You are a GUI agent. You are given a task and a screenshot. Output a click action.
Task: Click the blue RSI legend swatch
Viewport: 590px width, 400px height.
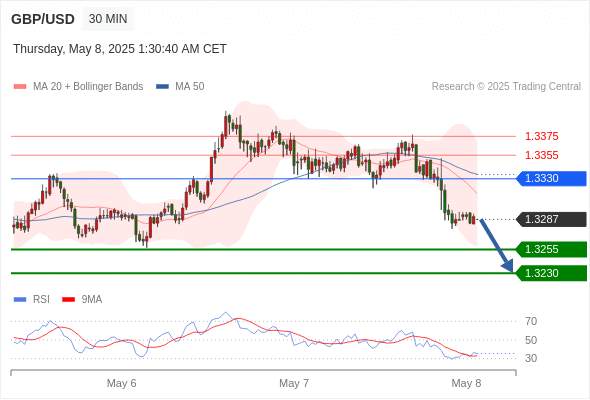20,300
